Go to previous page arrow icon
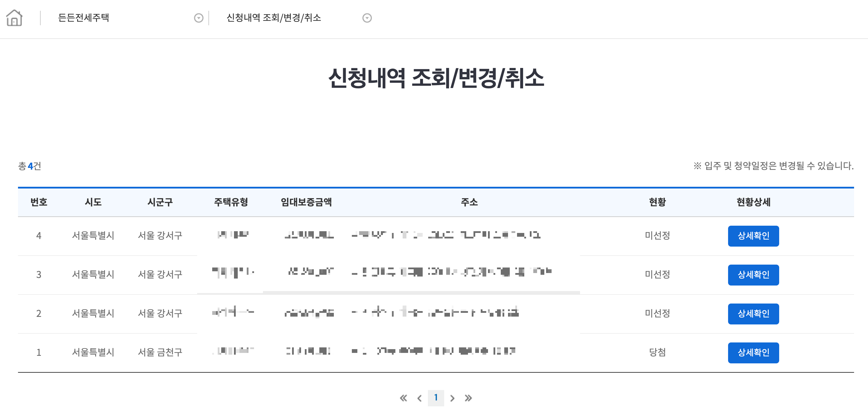This screenshot has width=868, height=420. [x=419, y=398]
